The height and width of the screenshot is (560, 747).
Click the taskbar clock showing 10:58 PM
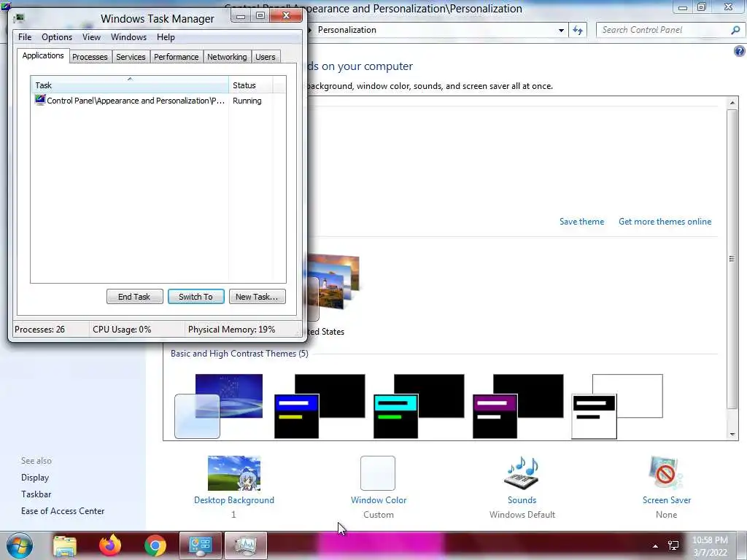710,546
